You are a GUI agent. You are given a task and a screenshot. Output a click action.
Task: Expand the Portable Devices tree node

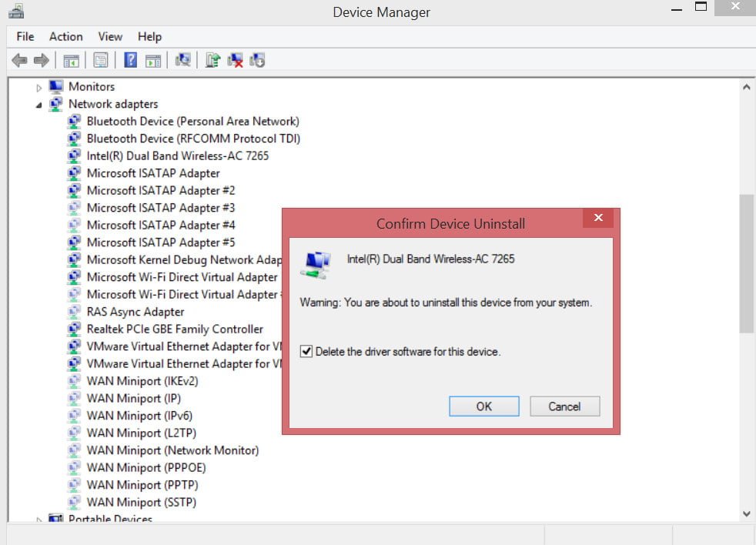(x=39, y=520)
